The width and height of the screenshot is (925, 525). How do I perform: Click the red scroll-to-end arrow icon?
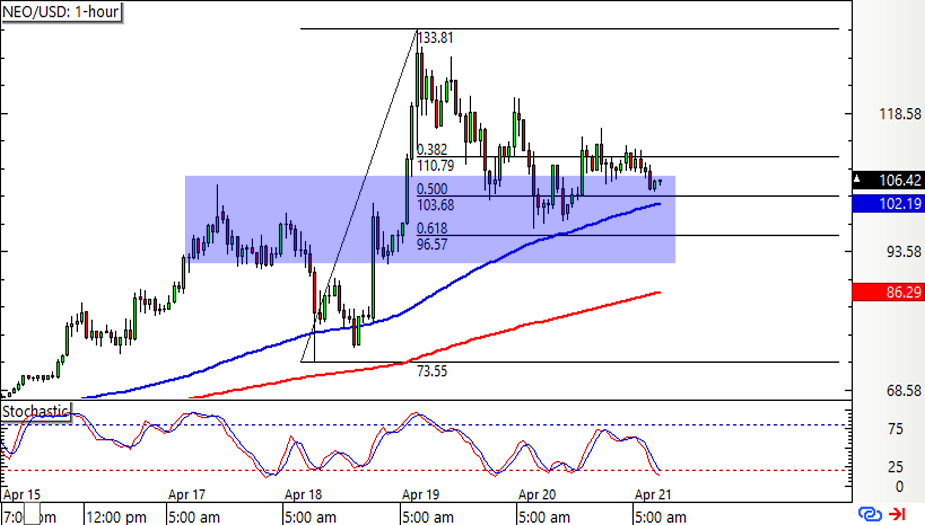click(x=897, y=514)
